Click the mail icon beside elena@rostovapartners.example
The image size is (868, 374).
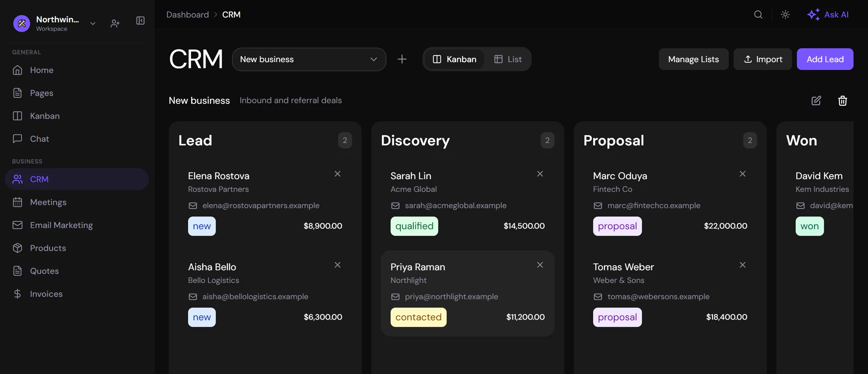click(193, 205)
